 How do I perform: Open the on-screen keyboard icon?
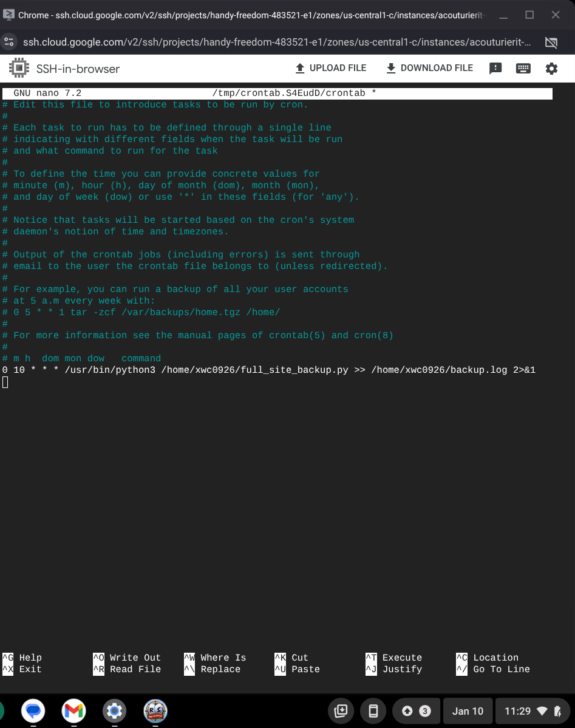pyautogui.click(x=523, y=68)
